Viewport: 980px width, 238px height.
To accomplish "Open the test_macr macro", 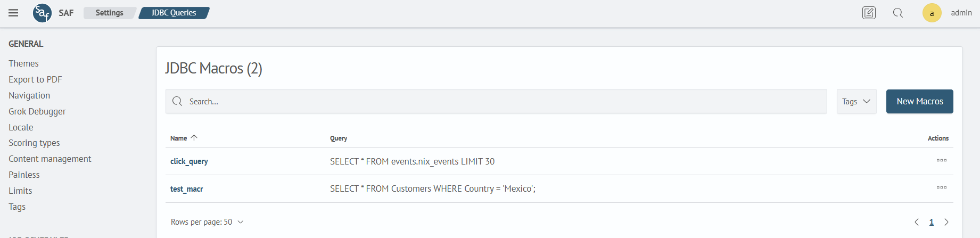I will pyautogui.click(x=186, y=189).
